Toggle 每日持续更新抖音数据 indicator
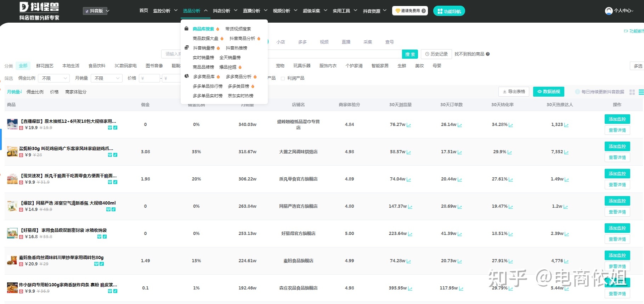This screenshot has height=304, width=644. pos(577,92)
